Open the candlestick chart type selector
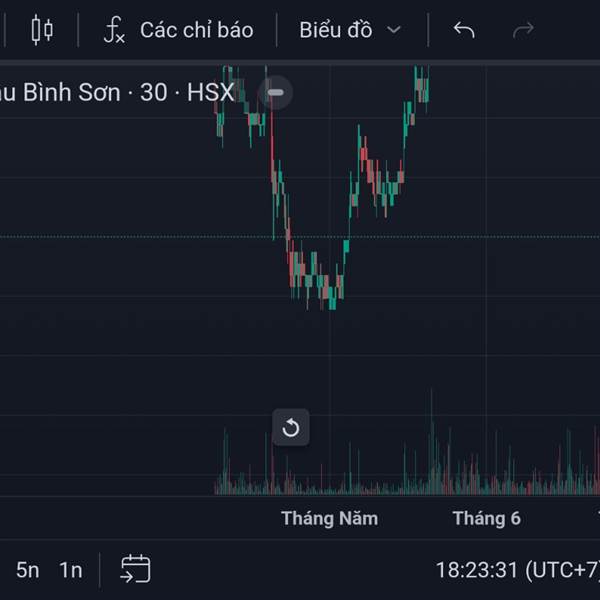600x600 pixels. (41, 30)
